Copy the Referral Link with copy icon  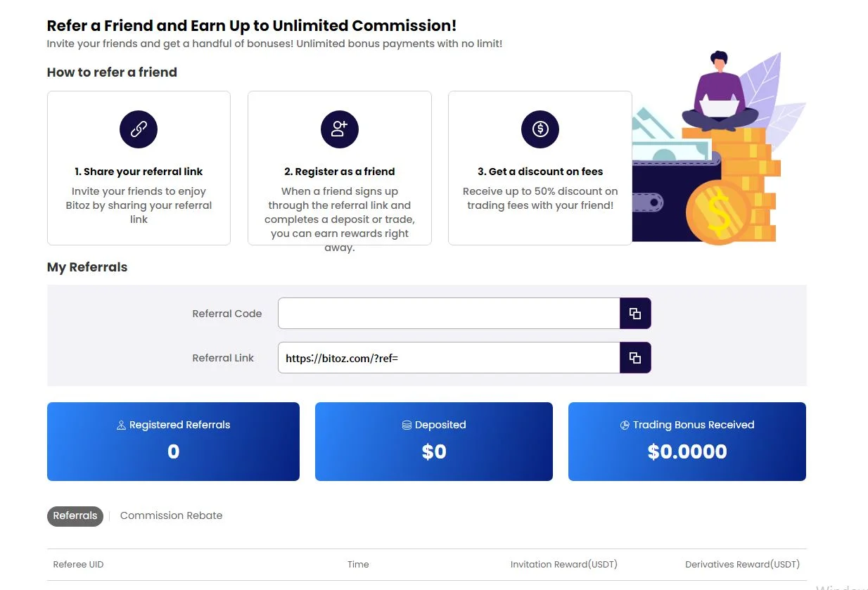coord(635,358)
